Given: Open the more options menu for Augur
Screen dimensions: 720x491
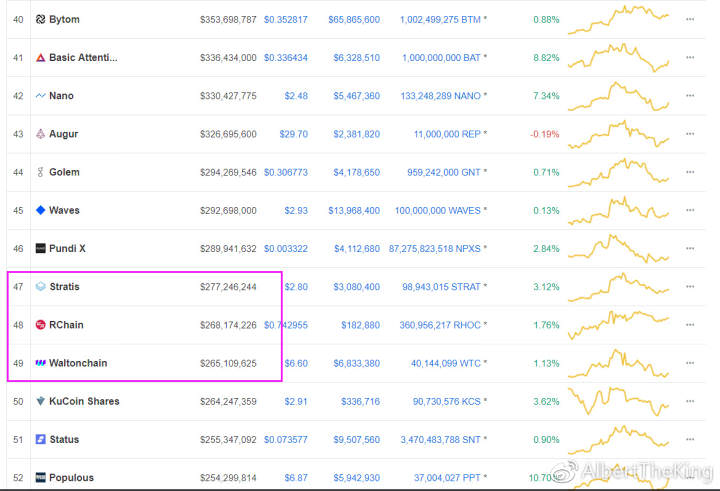Looking at the screenshot, I should [x=690, y=134].
